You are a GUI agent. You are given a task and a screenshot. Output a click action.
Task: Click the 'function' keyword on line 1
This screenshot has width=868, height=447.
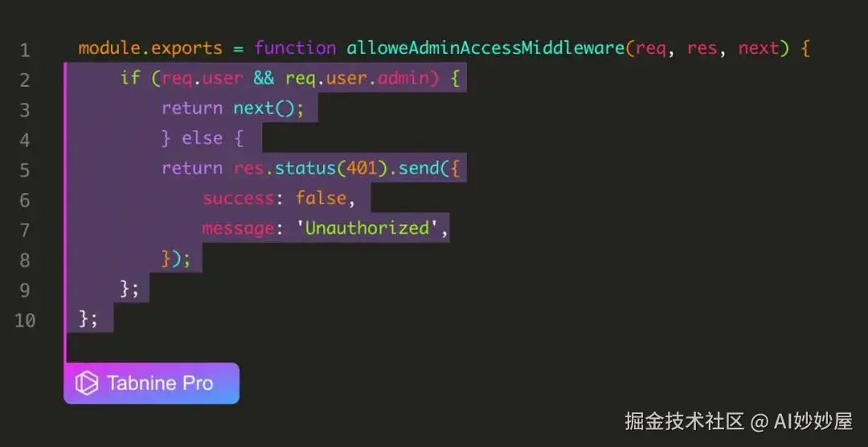[295, 48]
